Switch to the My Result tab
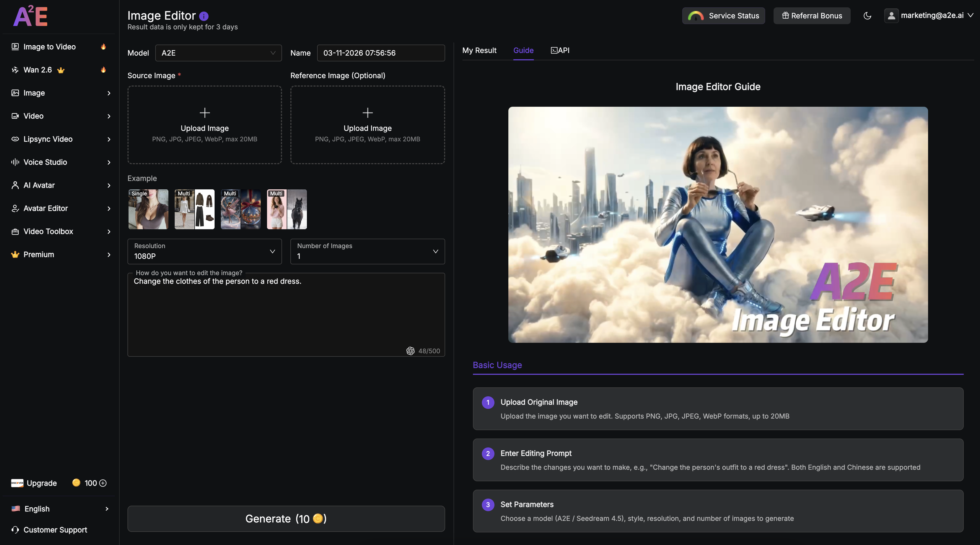 click(479, 50)
